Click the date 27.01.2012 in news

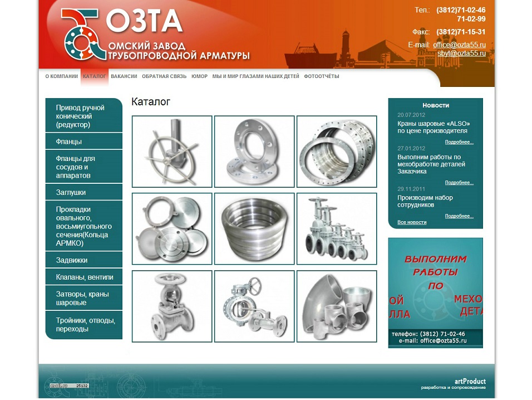[411, 148]
